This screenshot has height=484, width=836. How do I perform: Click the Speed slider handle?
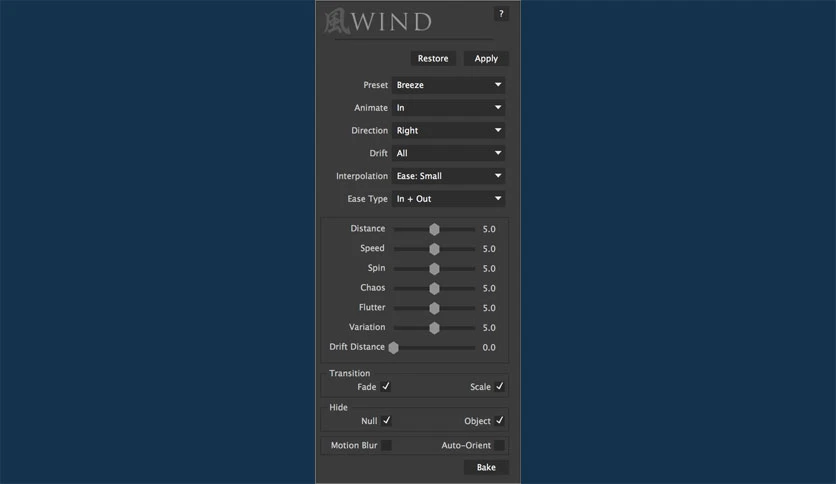(435, 249)
